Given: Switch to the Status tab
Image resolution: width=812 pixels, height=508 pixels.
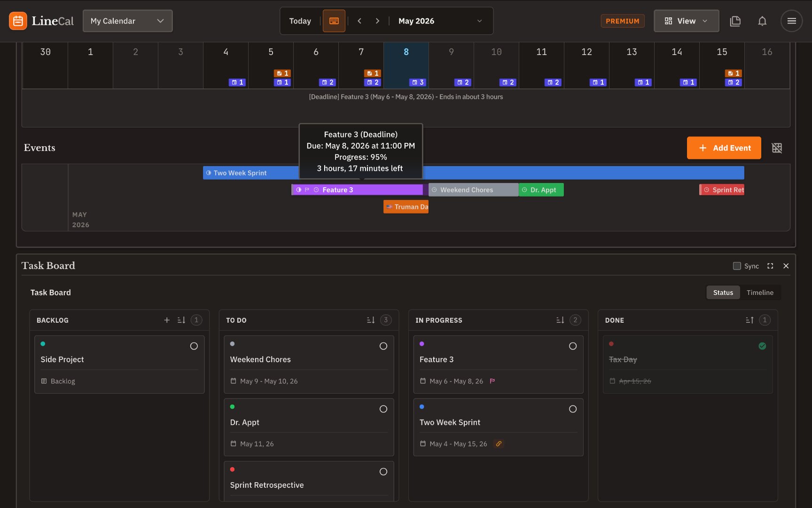Looking at the screenshot, I should [x=723, y=293].
